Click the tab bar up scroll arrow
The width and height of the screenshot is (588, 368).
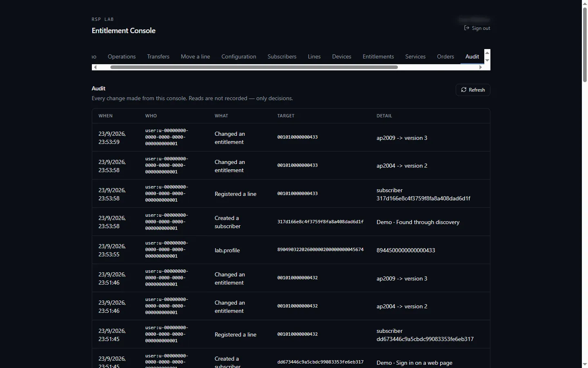pos(487,53)
